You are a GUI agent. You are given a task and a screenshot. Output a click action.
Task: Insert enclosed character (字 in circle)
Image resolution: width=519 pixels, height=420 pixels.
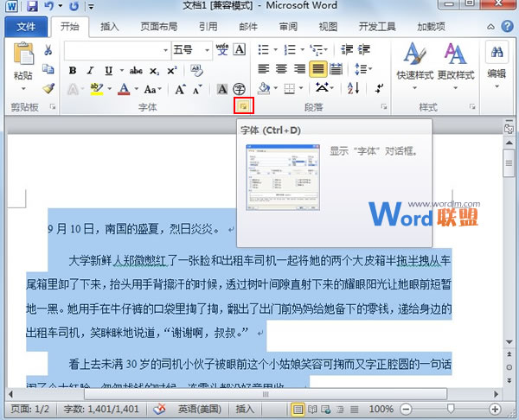coord(239,89)
